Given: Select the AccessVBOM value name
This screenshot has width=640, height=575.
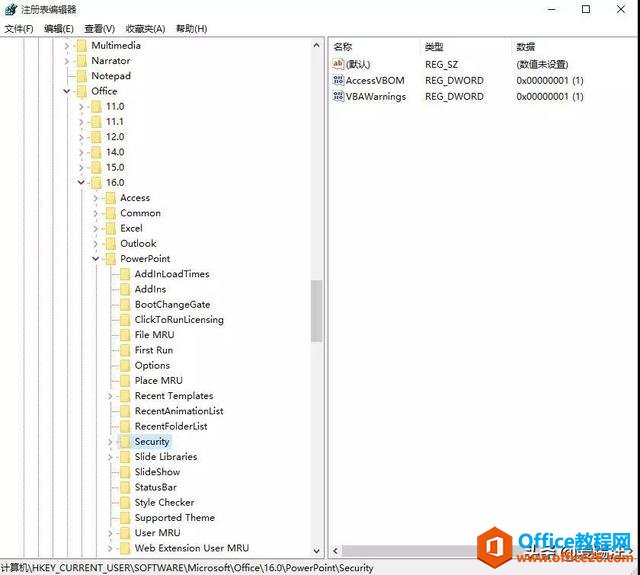Looking at the screenshot, I should point(375,80).
